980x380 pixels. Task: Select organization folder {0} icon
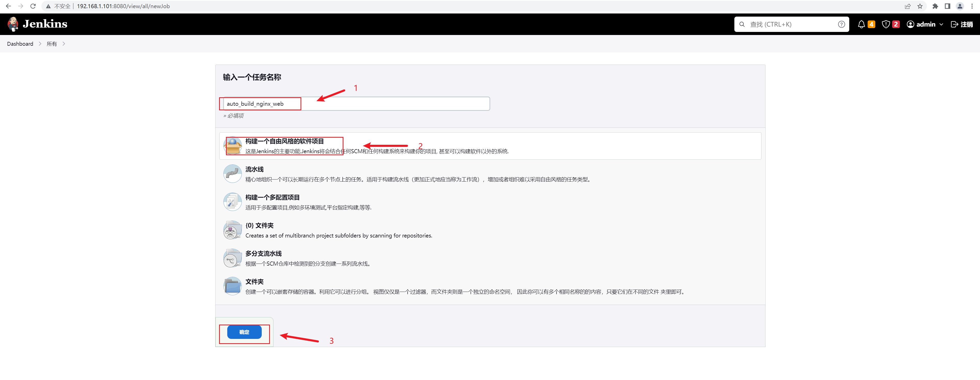[232, 230]
